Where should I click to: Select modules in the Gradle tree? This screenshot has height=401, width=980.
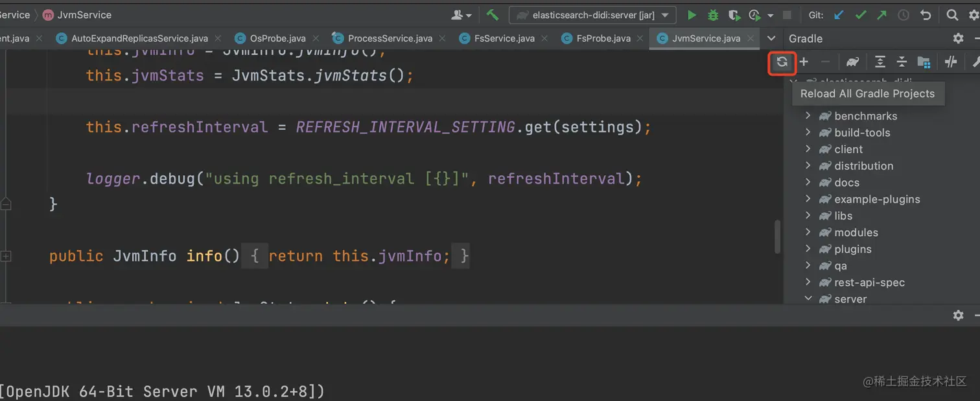point(856,232)
